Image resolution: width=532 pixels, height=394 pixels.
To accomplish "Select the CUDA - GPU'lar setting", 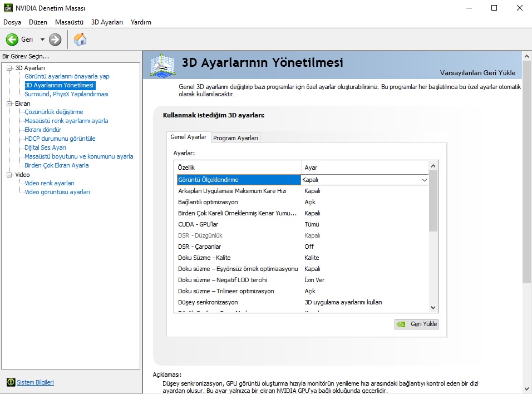I will tap(303, 225).
